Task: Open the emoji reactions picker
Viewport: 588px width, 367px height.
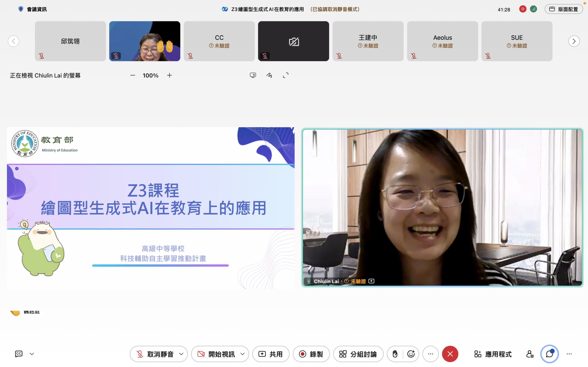Action: pos(411,354)
